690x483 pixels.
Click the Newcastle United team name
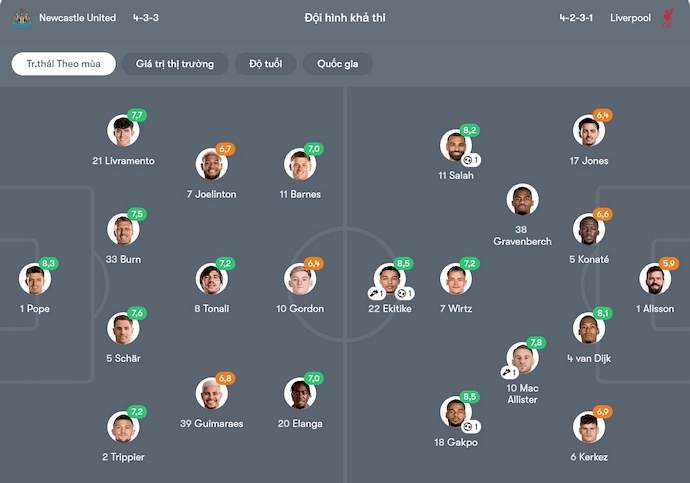pos(77,18)
